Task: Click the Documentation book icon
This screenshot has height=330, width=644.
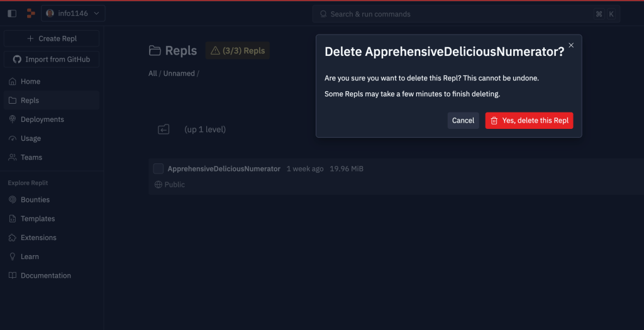Action: (13, 275)
